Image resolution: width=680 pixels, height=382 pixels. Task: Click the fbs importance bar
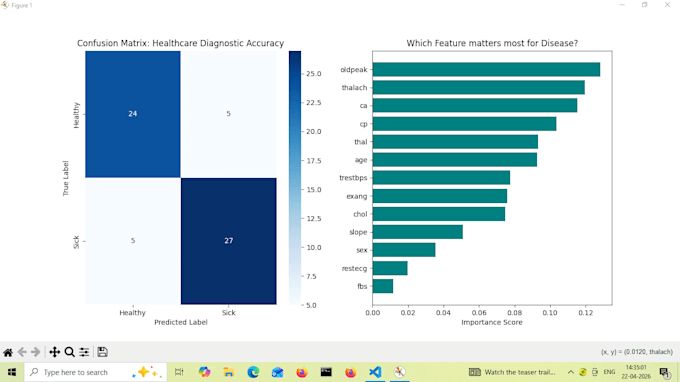click(383, 286)
